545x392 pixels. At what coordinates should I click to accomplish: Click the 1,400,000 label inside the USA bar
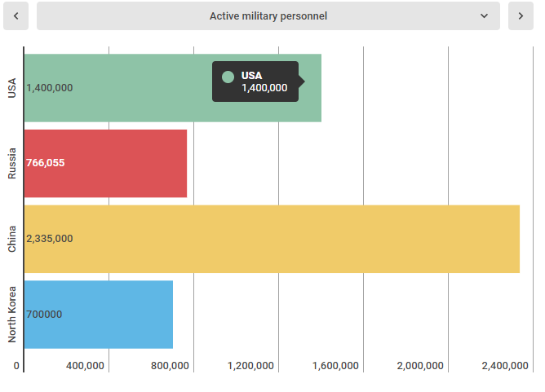(50, 88)
